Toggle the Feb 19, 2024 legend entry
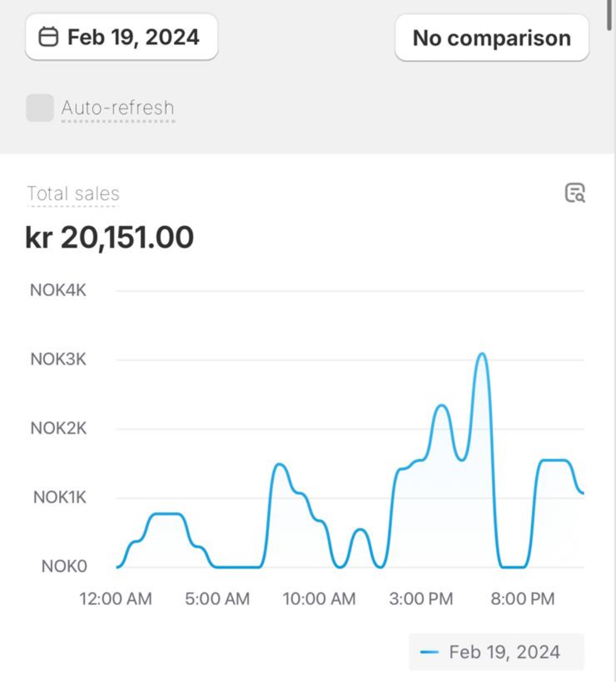The height and width of the screenshot is (682, 616). pyautogui.click(x=496, y=652)
